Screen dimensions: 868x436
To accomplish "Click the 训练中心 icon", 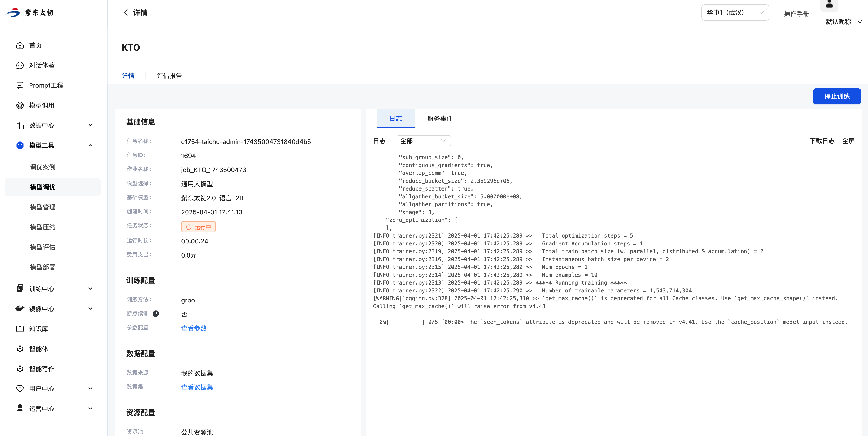I will click(x=20, y=288).
